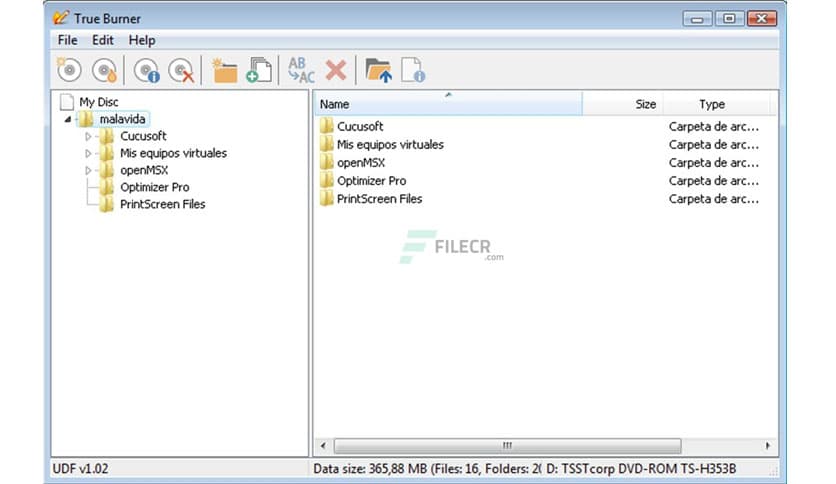The height and width of the screenshot is (484, 836).
Task: Click the File properties info icon
Action: [x=413, y=70]
